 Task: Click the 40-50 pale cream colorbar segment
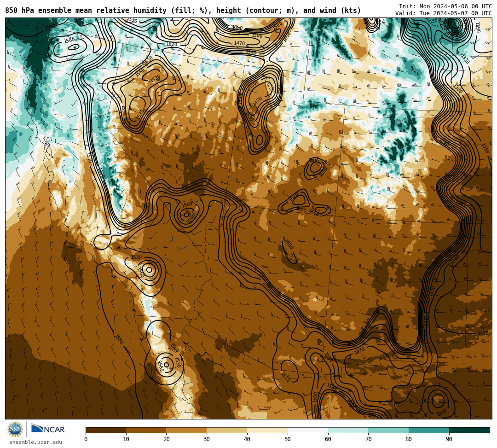click(x=267, y=430)
